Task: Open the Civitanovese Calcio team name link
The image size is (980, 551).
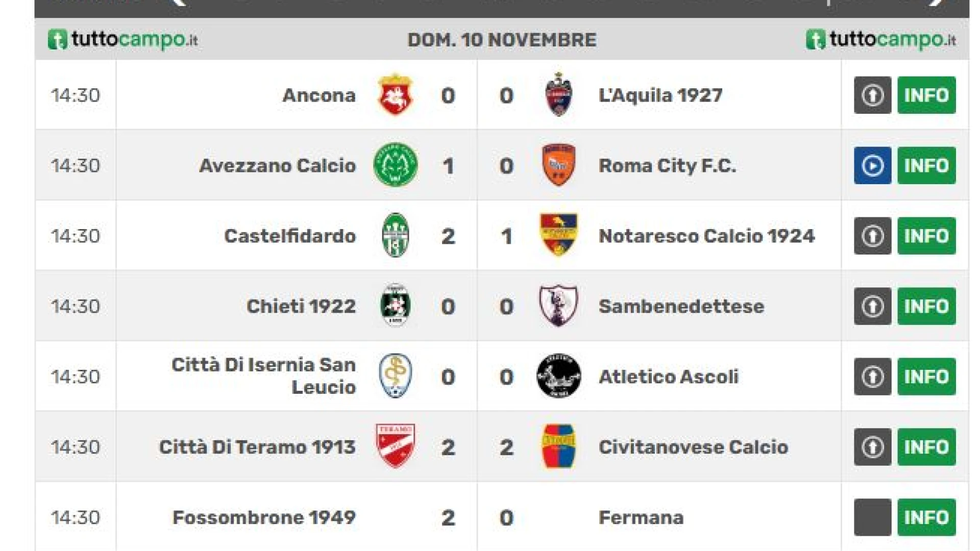Action: (x=693, y=447)
